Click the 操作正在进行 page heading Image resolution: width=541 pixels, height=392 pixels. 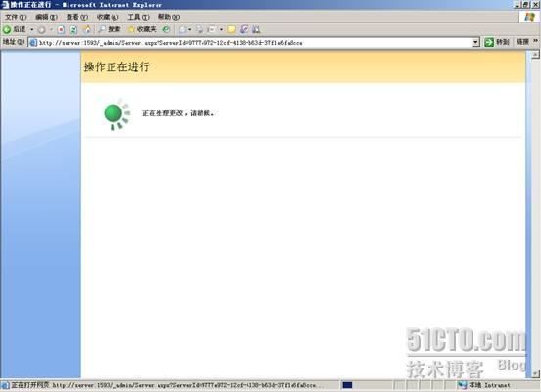[x=116, y=66]
